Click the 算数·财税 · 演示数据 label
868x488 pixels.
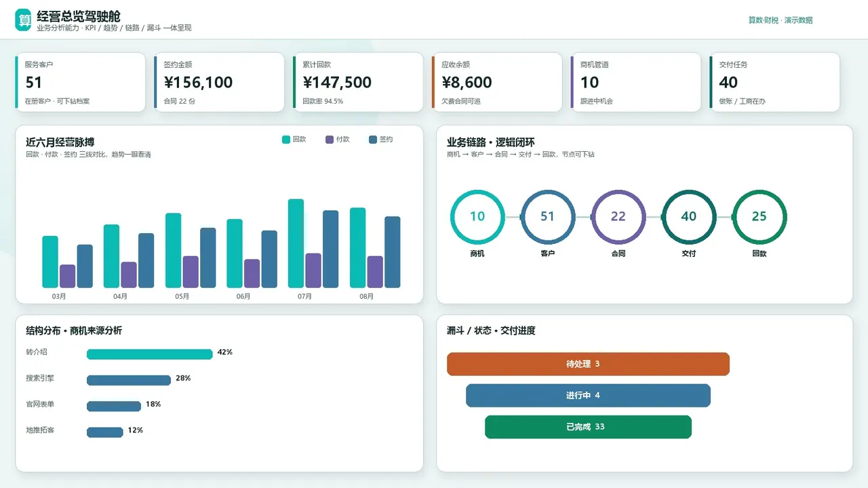[x=781, y=20]
